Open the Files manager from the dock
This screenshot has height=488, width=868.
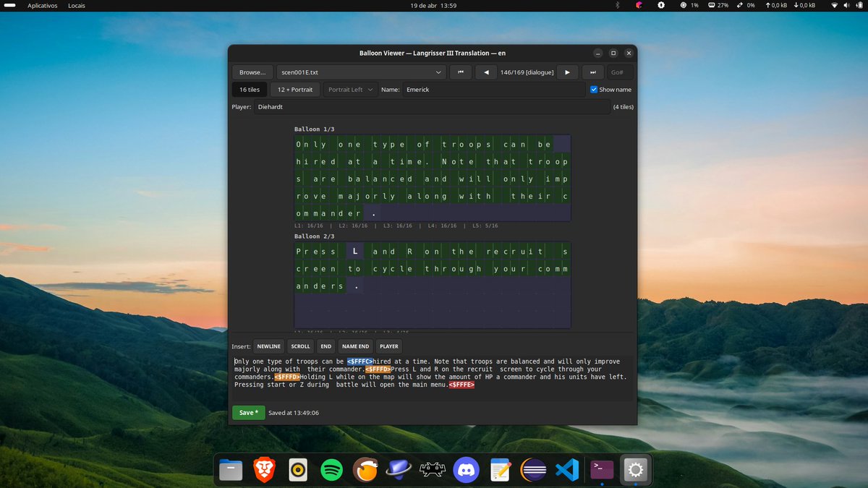tap(231, 471)
